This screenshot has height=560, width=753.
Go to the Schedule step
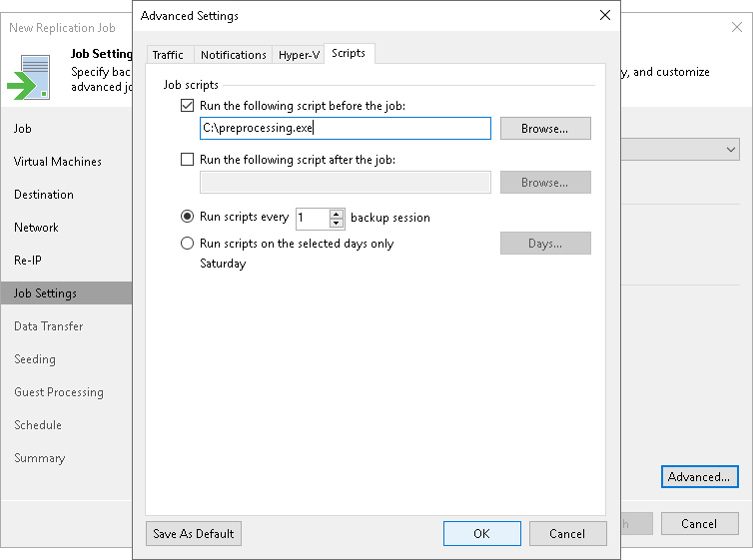(x=38, y=425)
